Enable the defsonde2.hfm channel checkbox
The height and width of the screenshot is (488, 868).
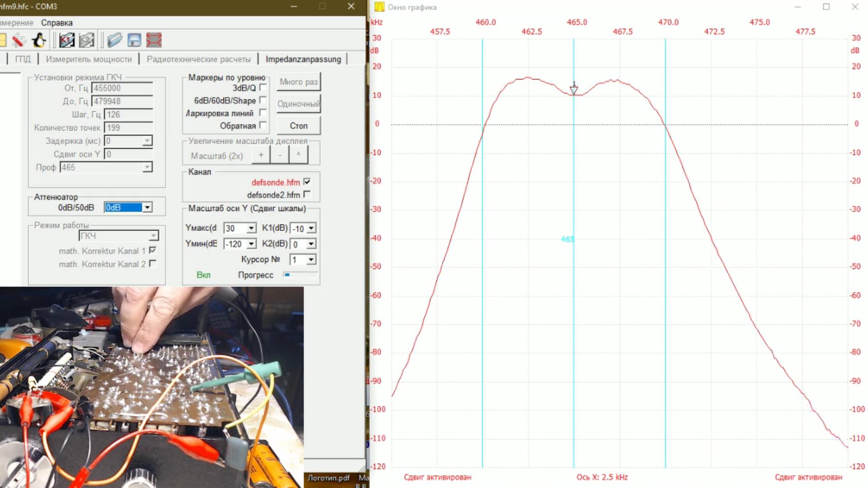click(x=307, y=195)
